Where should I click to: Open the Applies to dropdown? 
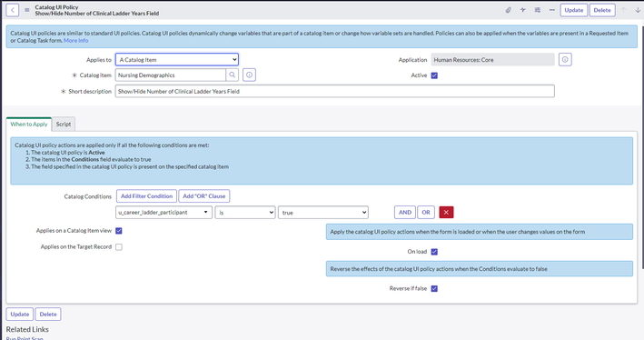tap(176, 60)
